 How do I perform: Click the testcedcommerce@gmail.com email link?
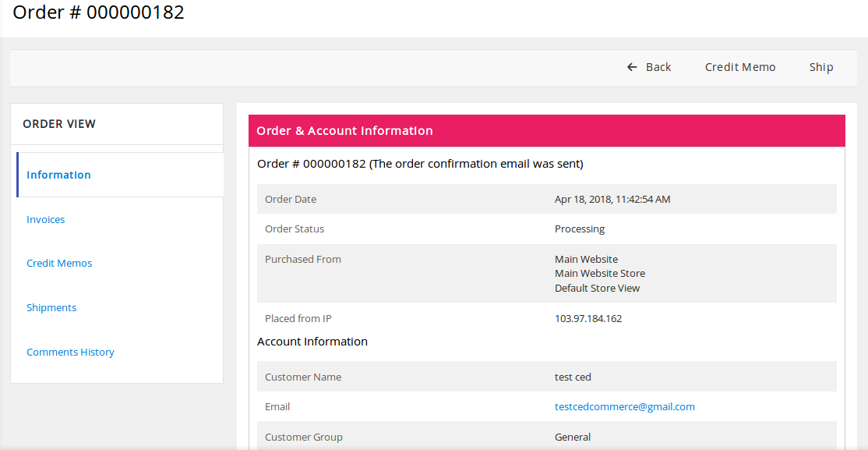click(x=624, y=406)
